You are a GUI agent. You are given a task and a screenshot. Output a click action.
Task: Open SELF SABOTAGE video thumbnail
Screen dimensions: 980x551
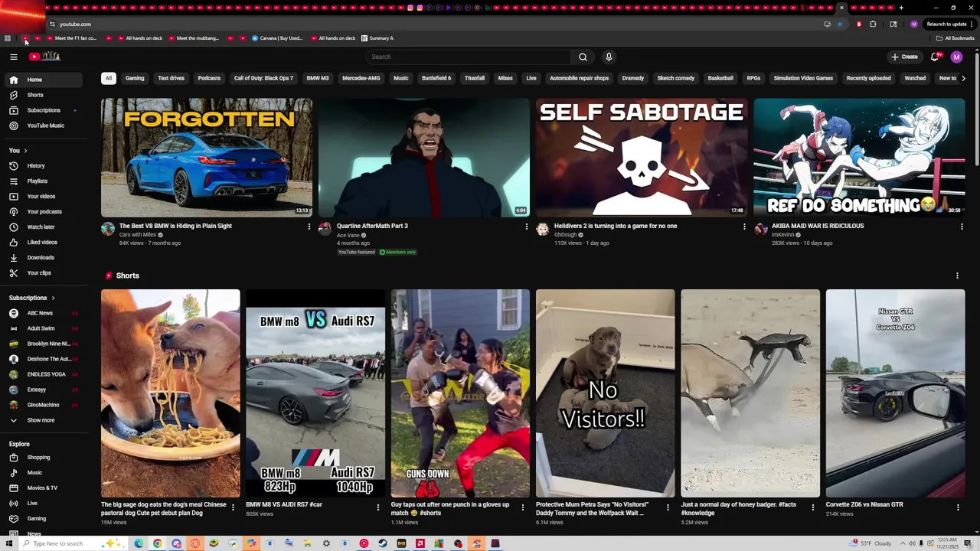(x=642, y=158)
